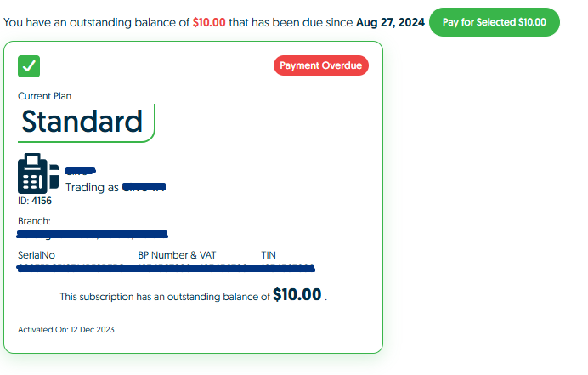Click the "This subscription has an outstanding balance" text

pos(164,297)
